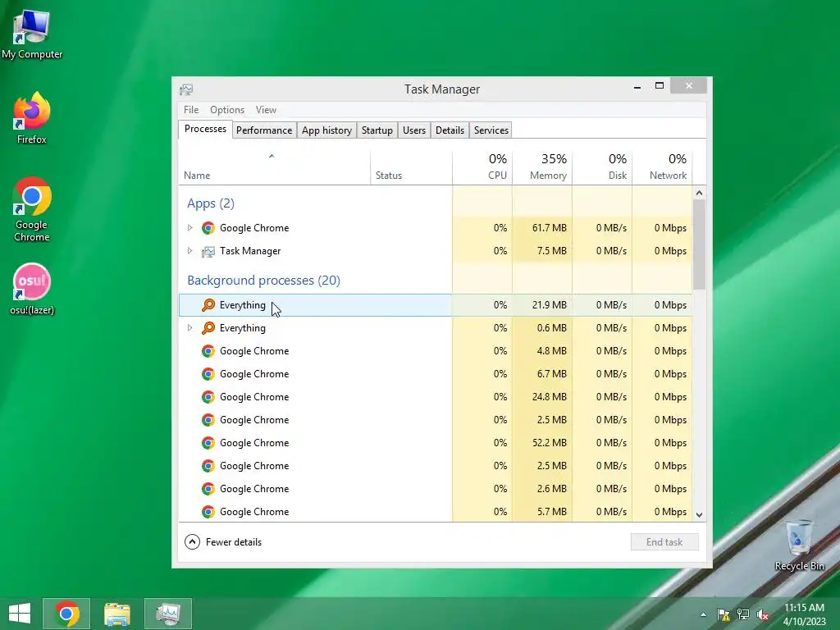This screenshot has width=840, height=630.
Task: Sort by Network usage column
Action: [x=662, y=167]
